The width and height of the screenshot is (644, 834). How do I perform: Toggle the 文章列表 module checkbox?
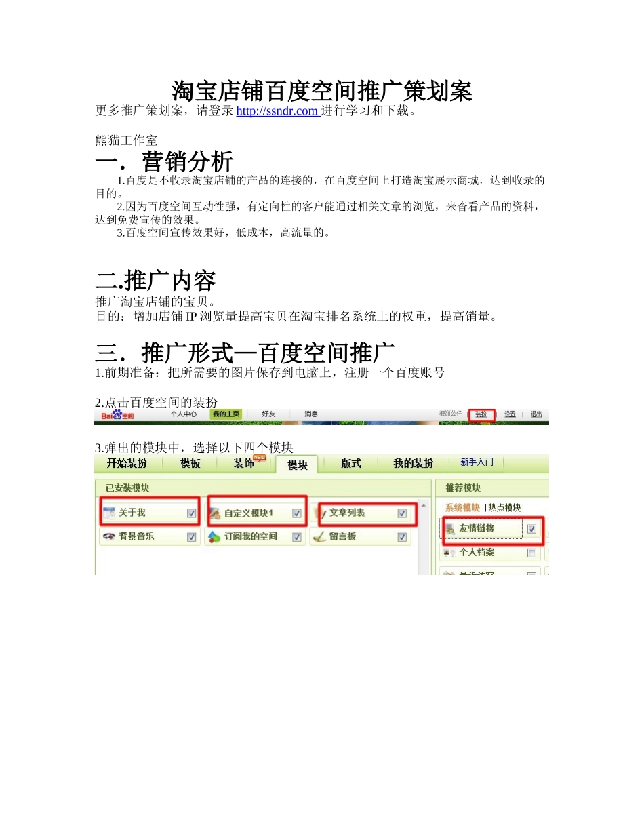pyautogui.click(x=403, y=513)
